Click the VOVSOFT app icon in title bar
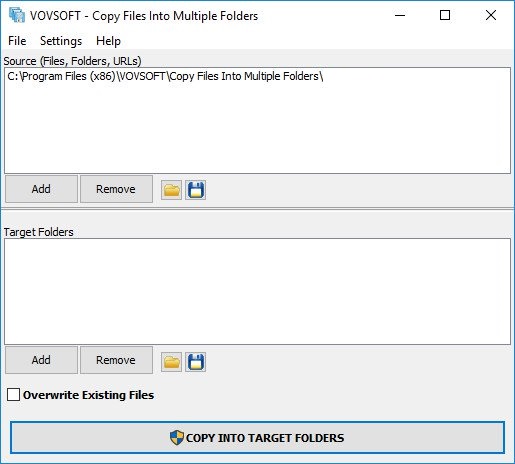The image size is (515, 464). click(17, 15)
